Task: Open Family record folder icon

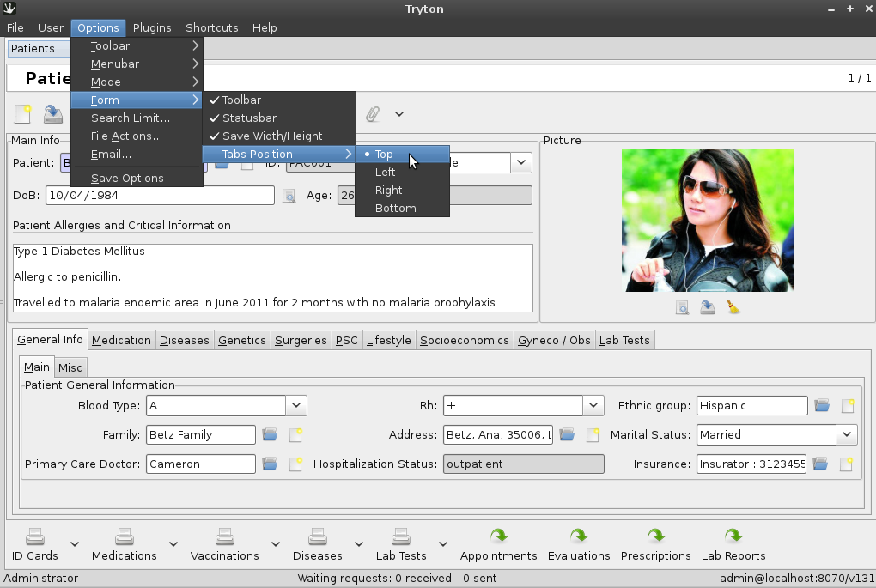Action: pos(271,435)
